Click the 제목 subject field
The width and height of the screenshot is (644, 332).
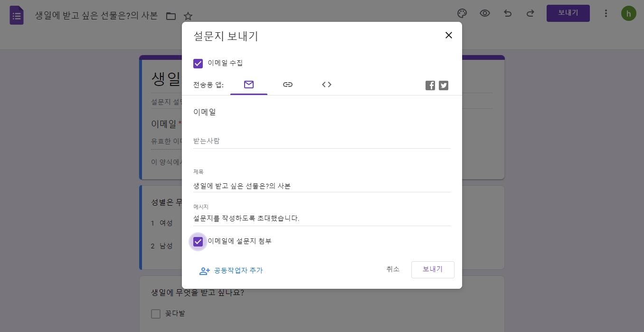coord(322,186)
